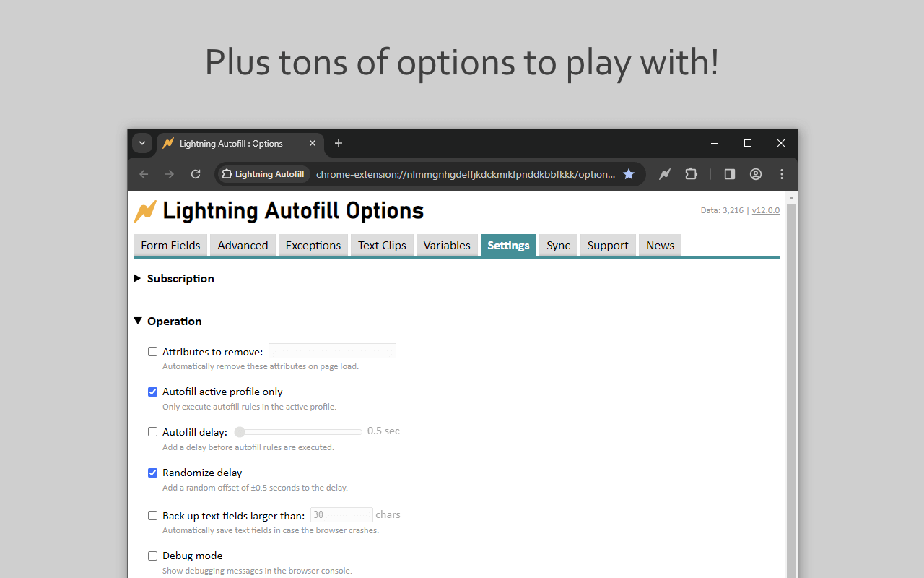This screenshot has width=924, height=578.
Task: Go forward with the forward arrow
Action: click(x=170, y=174)
